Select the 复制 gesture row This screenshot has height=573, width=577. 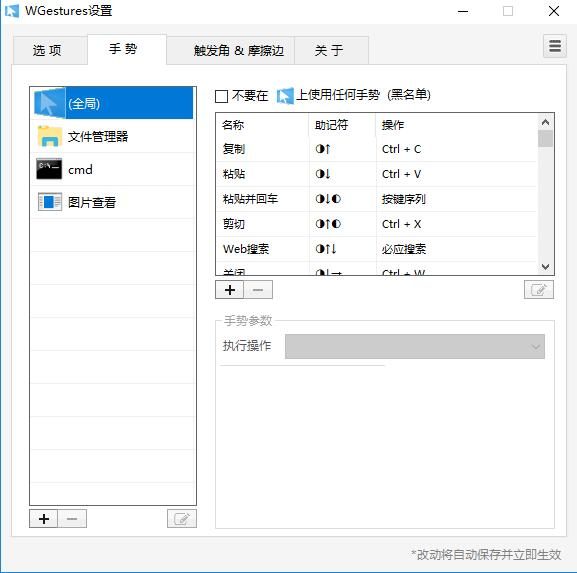pyautogui.click(x=377, y=149)
